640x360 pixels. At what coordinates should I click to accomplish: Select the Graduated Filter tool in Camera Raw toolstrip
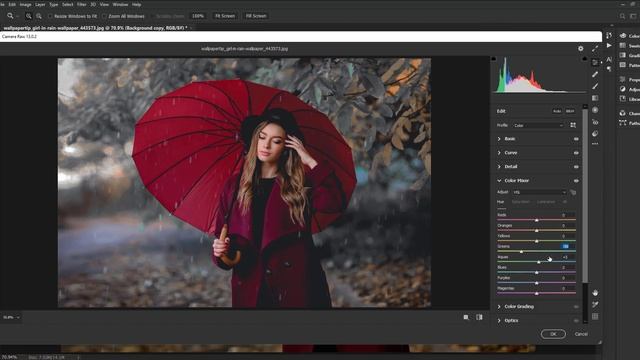[595, 98]
